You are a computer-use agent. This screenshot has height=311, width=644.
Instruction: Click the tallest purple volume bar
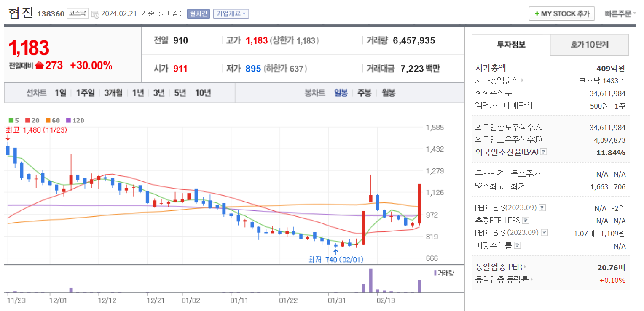(371, 280)
